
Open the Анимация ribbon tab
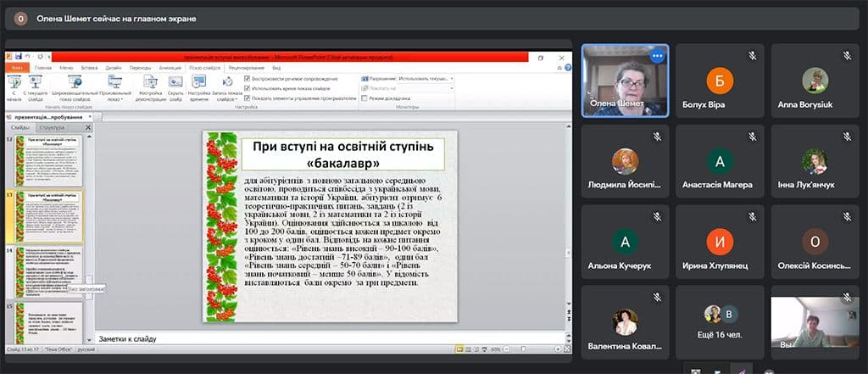click(170, 68)
